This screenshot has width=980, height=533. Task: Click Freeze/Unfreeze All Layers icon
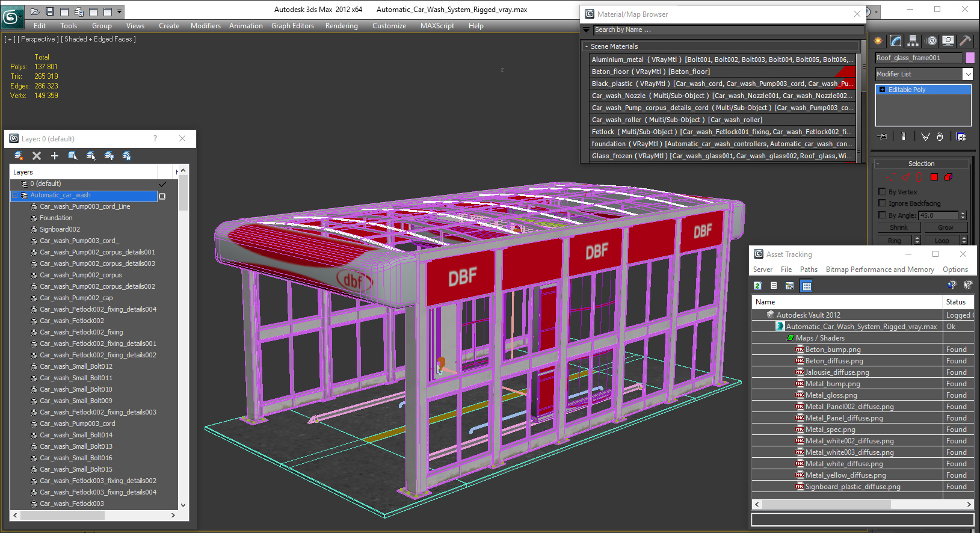[x=127, y=156]
